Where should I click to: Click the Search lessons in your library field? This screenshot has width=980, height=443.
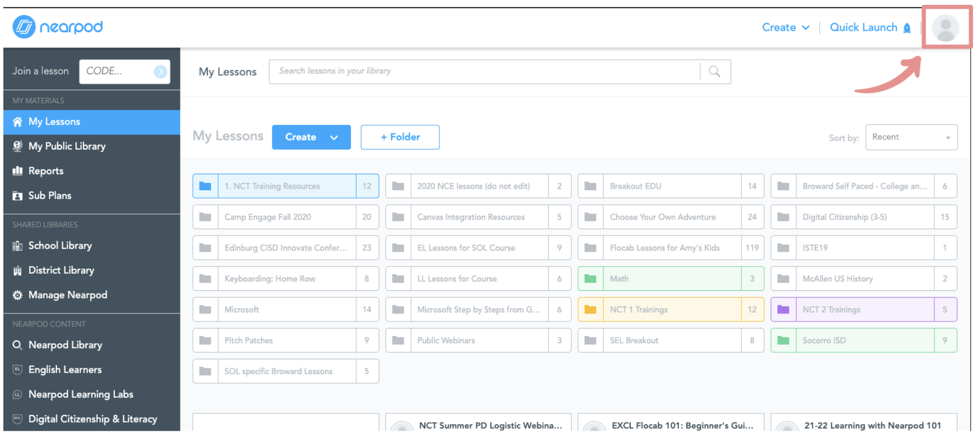pyautogui.click(x=484, y=72)
